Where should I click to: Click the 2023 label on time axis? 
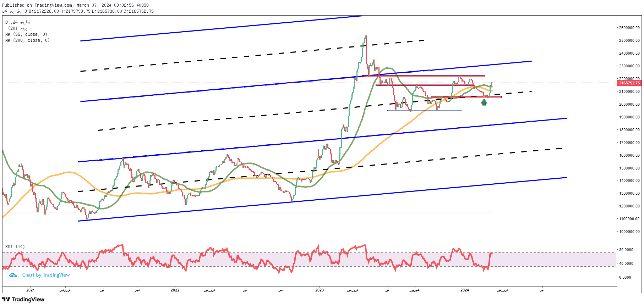(320, 290)
